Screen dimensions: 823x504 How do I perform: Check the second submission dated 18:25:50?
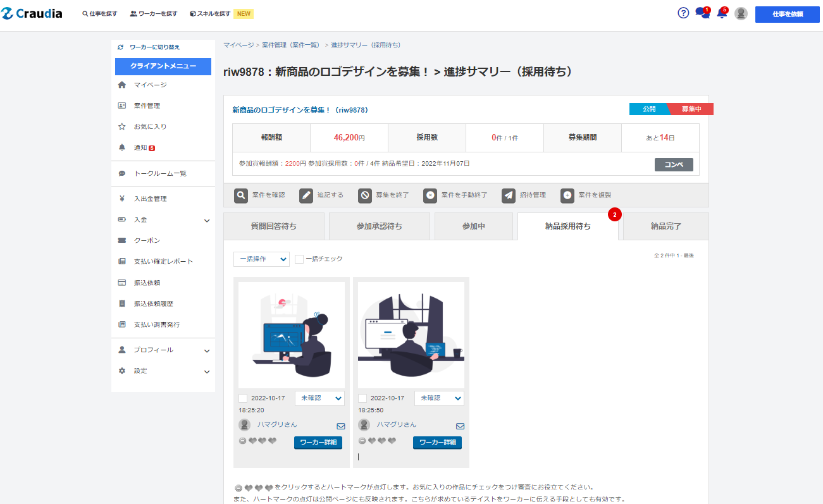click(362, 398)
